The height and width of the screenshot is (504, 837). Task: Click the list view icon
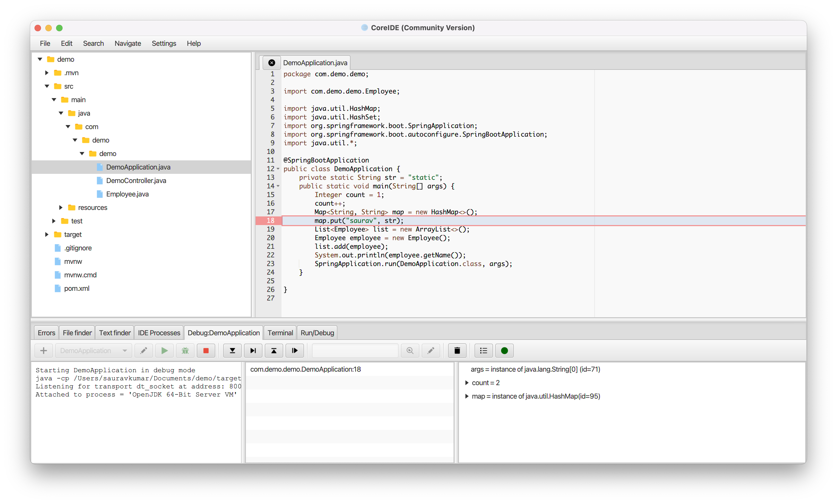tap(483, 350)
